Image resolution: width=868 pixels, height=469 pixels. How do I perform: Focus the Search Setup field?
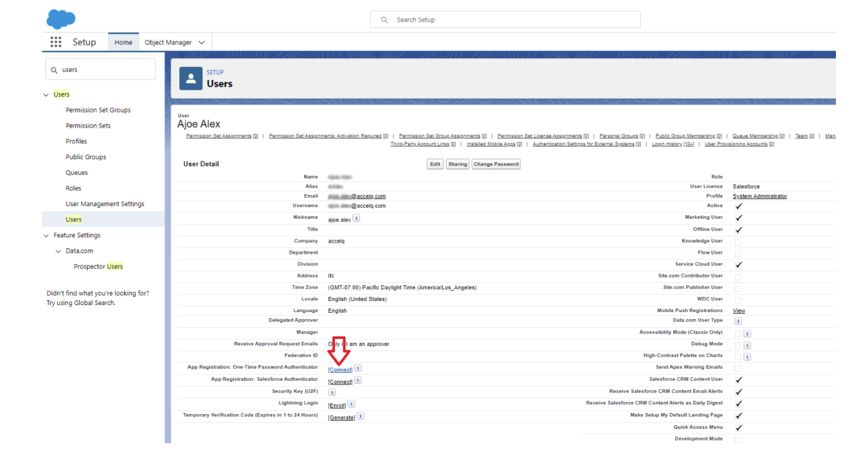pyautogui.click(x=506, y=20)
